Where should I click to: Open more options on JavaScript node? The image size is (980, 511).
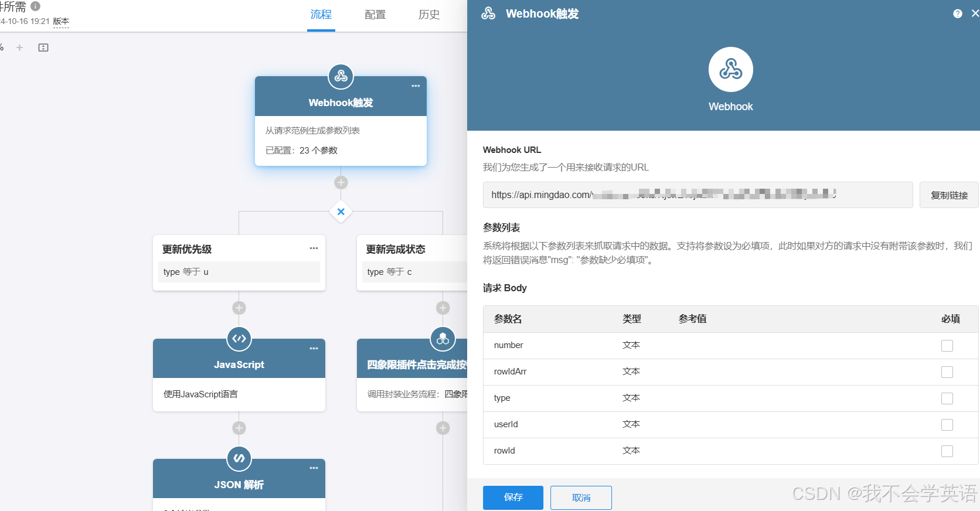click(314, 349)
